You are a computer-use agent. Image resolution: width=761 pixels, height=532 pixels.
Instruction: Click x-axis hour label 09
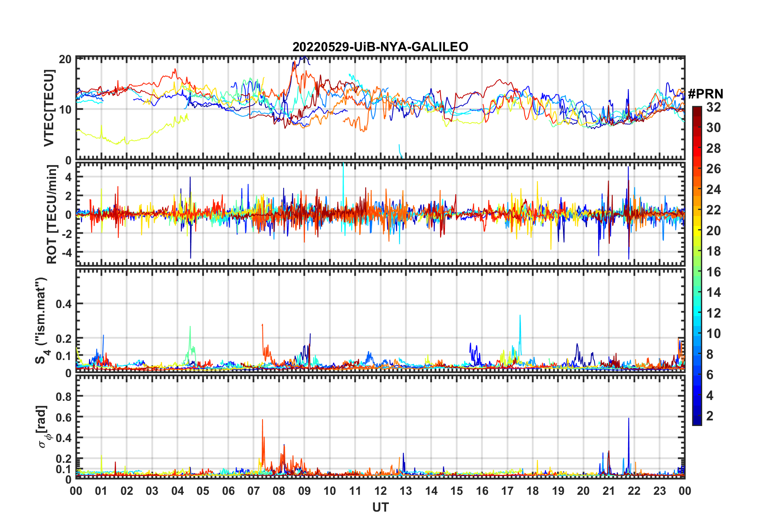click(x=304, y=491)
